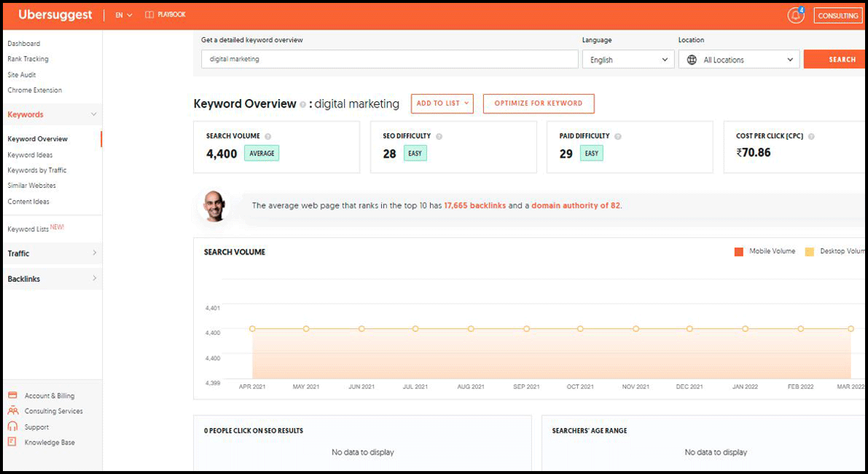This screenshot has width=868, height=474.
Task: Go to Site Audit page
Action: [22, 75]
